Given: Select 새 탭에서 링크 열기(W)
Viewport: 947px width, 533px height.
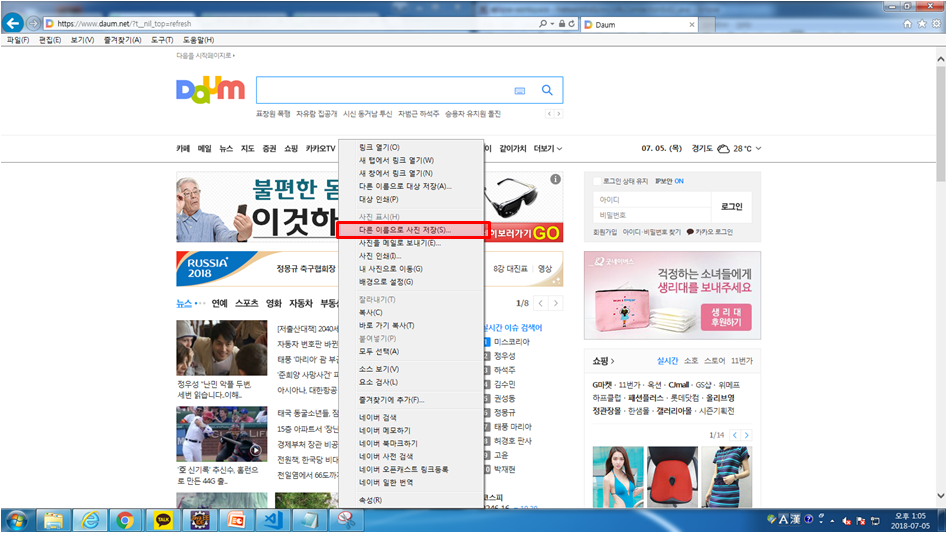Looking at the screenshot, I should pos(412,161).
